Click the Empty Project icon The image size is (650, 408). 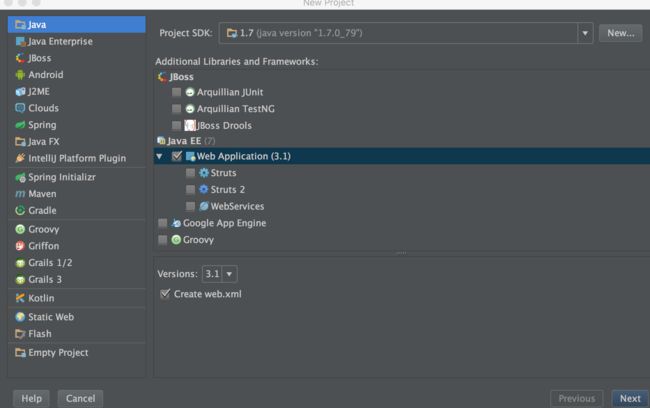click(20, 352)
